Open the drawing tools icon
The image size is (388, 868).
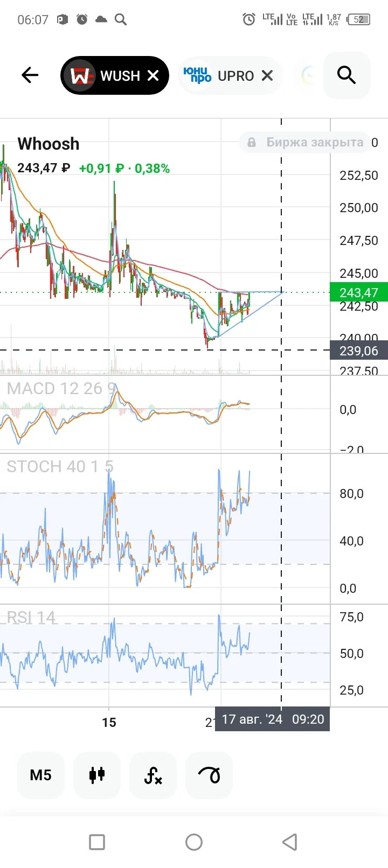pyautogui.click(x=209, y=775)
